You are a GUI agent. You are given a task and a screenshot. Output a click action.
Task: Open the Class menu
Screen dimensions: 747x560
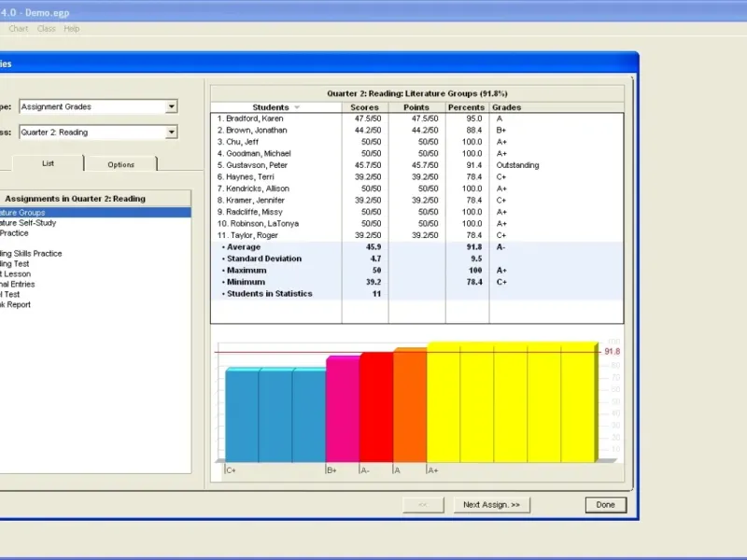[x=46, y=29]
